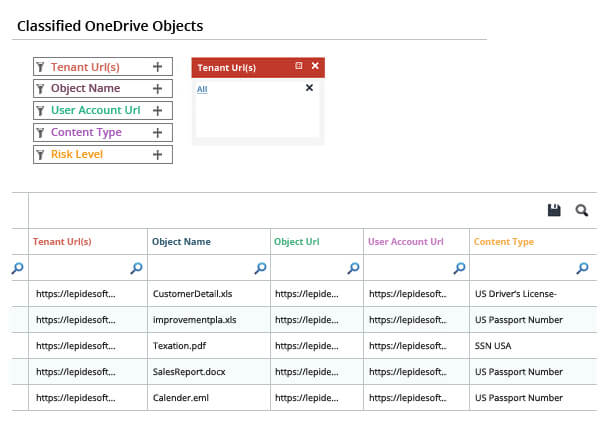Expand the Object Name filter with plus
612x430 pixels.
point(157,89)
